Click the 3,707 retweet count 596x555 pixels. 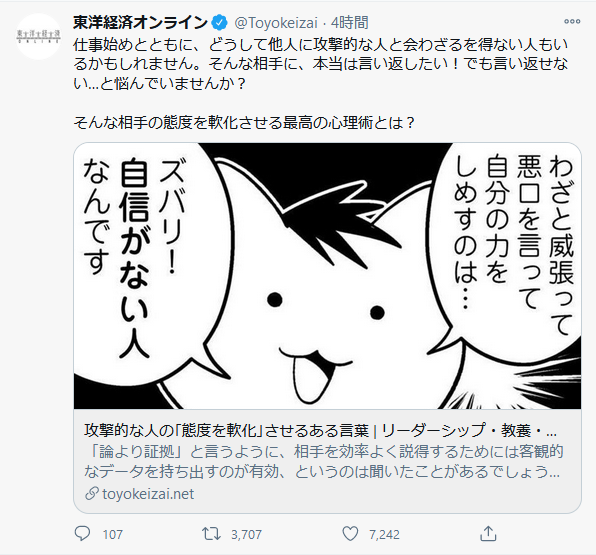[x=246, y=534]
